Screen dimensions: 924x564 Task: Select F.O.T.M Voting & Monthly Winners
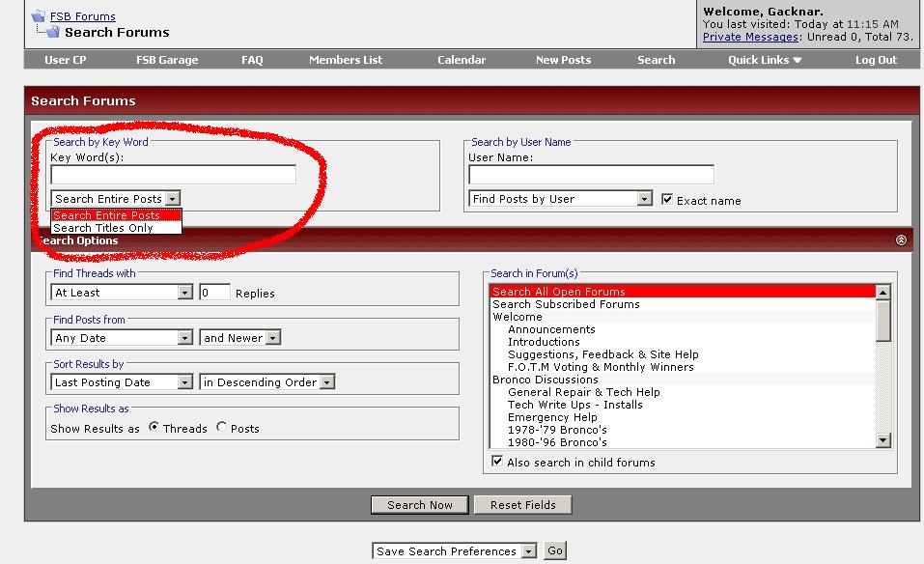[683, 367]
